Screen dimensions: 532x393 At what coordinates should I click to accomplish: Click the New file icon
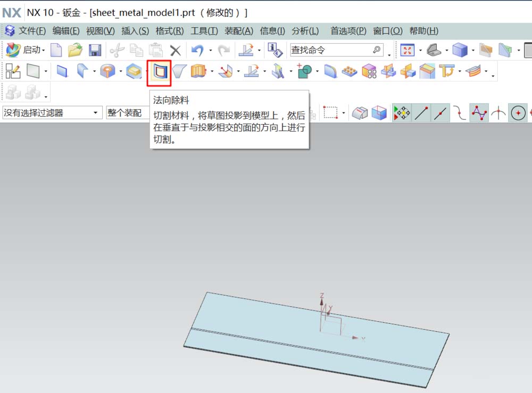point(56,50)
